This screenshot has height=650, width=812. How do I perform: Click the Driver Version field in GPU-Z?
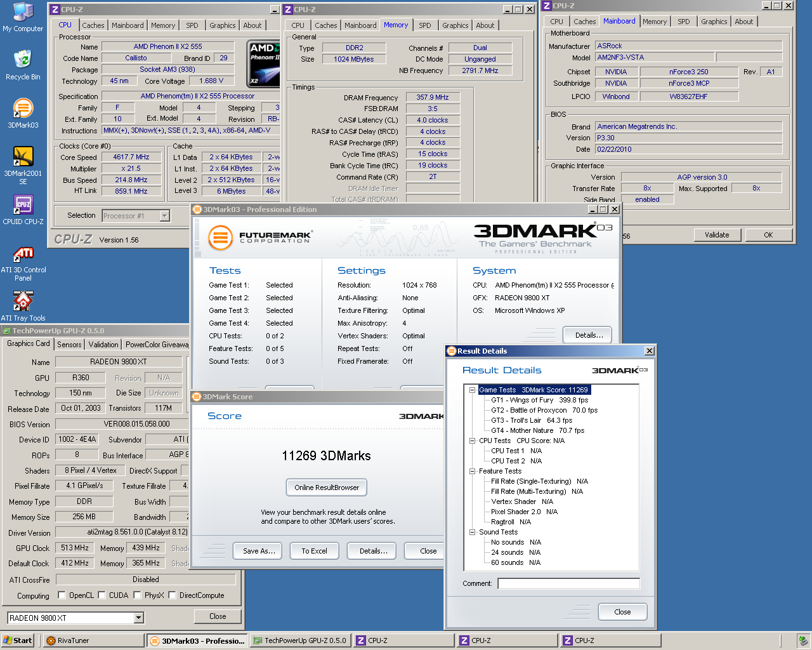(x=122, y=532)
